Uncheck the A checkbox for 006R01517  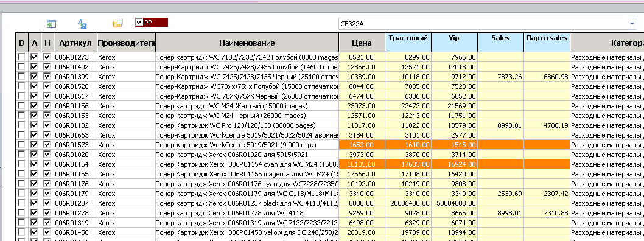(35, 96)
